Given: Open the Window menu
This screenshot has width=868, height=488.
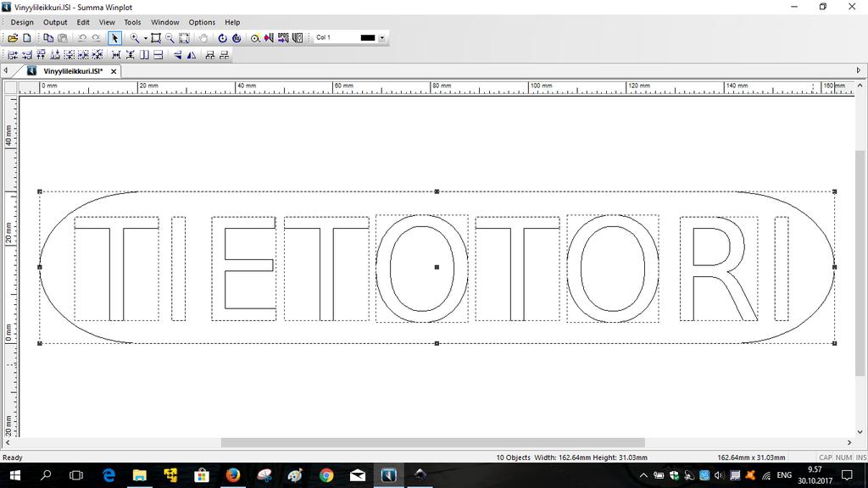Looking at the screenshot, I should (x=165, y=22).
